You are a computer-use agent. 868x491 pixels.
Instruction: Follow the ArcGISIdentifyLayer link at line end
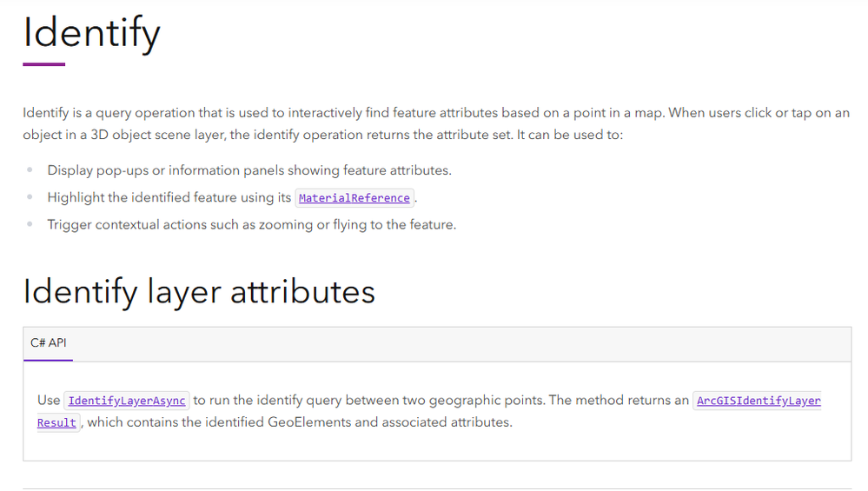coord(758,401)
